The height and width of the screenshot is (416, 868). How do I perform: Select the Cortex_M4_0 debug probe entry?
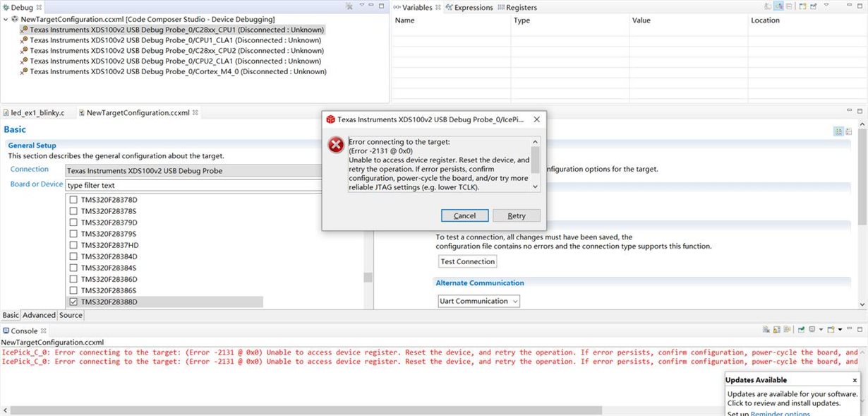pos(173,71)
